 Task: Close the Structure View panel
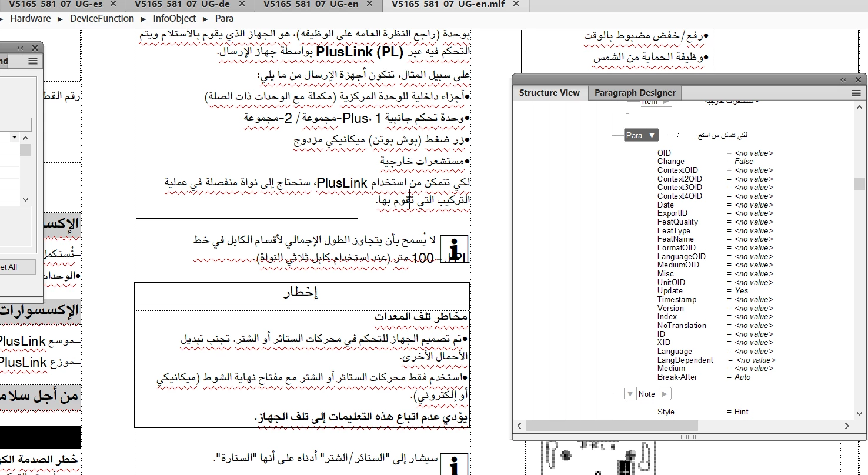coord(858,79)
